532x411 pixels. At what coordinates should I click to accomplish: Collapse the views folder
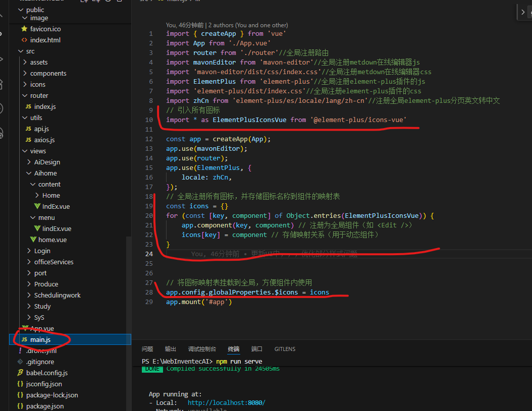[25, 151]
